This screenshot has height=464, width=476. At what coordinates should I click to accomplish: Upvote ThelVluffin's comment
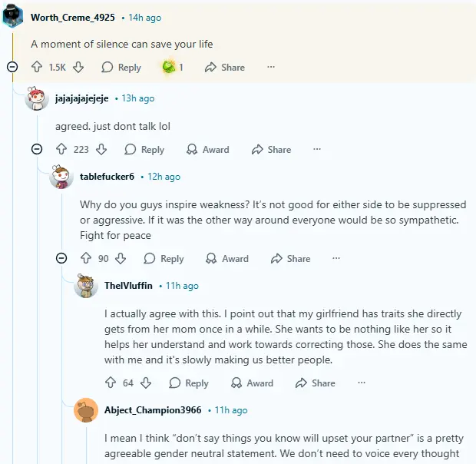click(111, 383)
